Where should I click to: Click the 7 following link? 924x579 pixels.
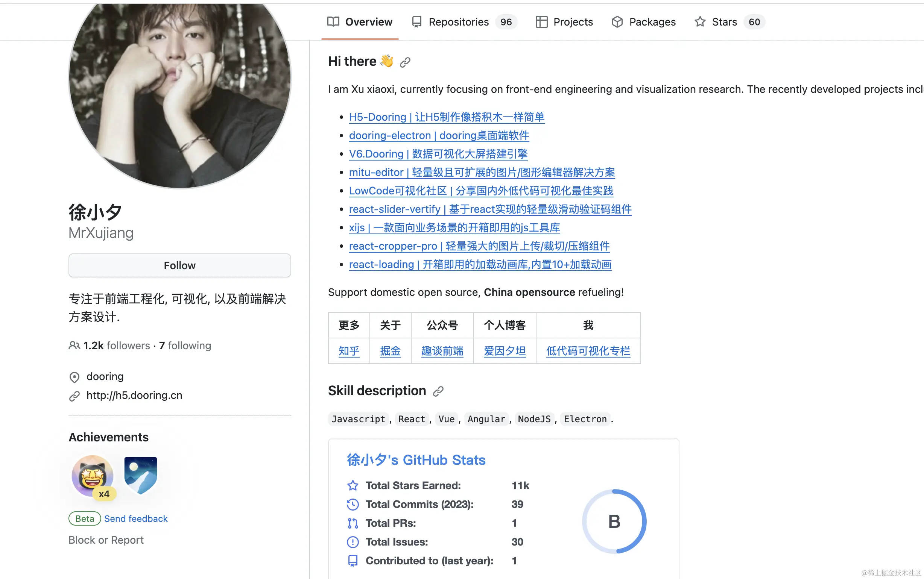(185, 346)
